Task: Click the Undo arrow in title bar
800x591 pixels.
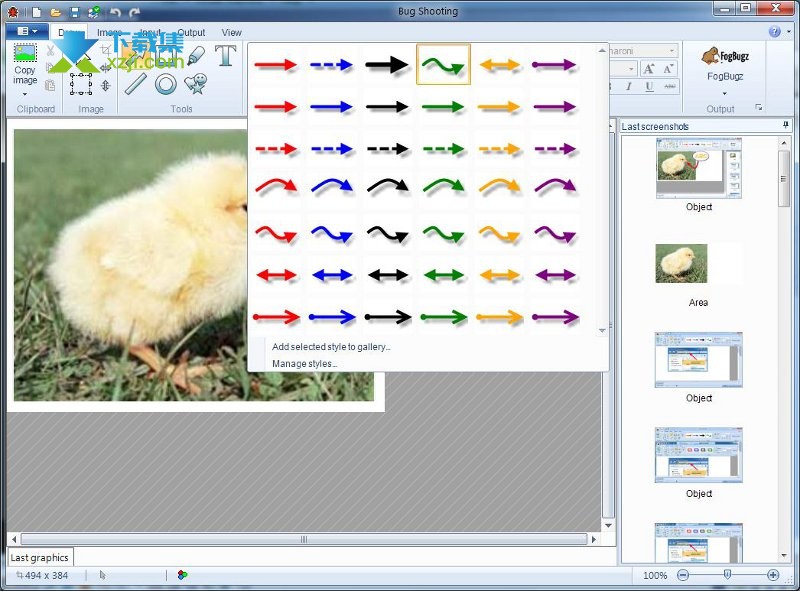Action: (x=115, y=12)
